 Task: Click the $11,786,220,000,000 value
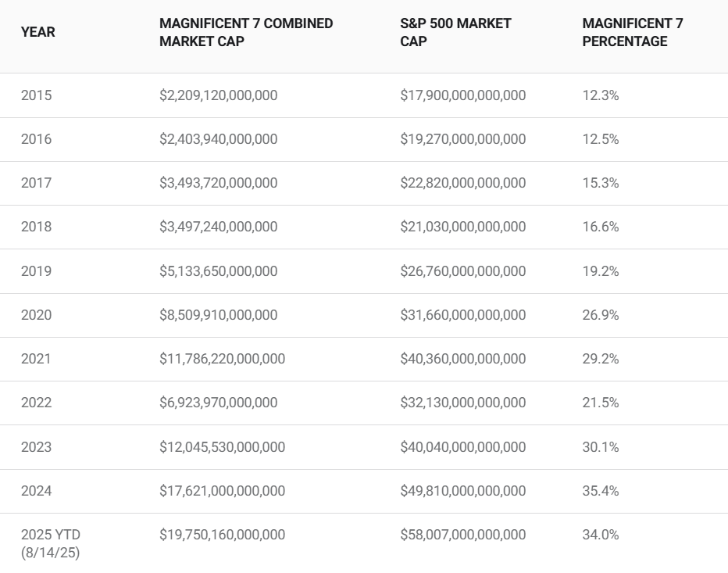(x=222, y=358)
